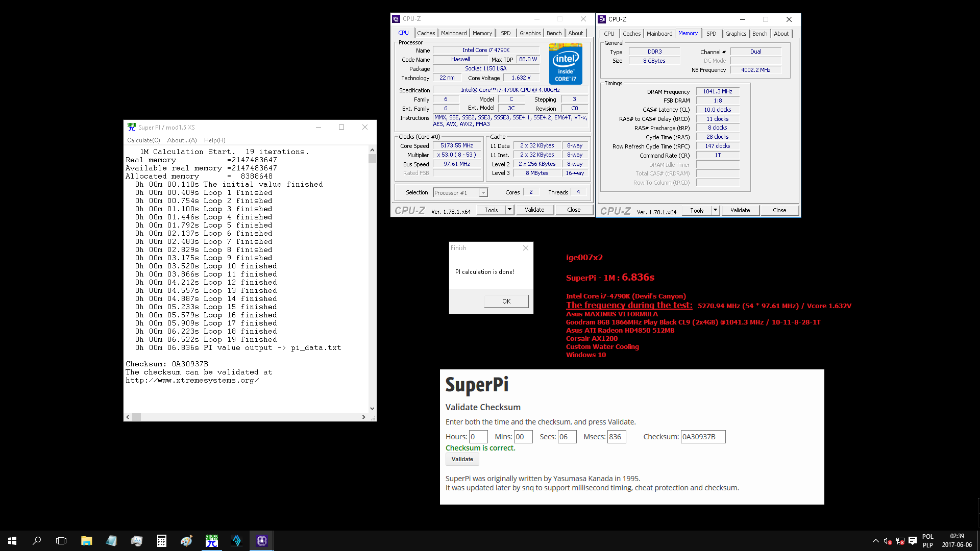Click Super PI scroll up arrow
The height and width of the screenshot is (551, 980).
click(372, 150)
